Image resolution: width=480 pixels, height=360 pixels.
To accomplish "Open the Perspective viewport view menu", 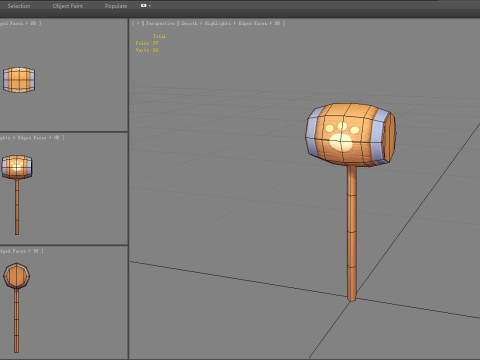I will [160, 23].
